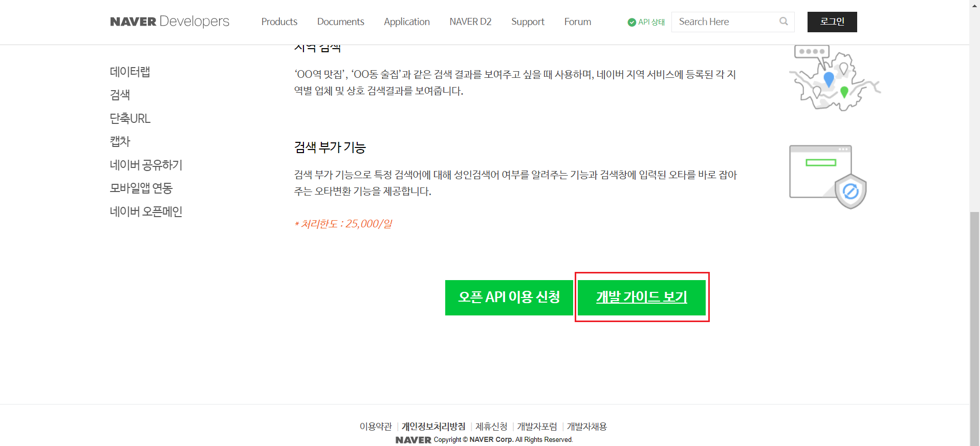The width and height of the screenshot is (980, 446).
Task: Select 검색 in the sidebar
Action: click(120, 95)
